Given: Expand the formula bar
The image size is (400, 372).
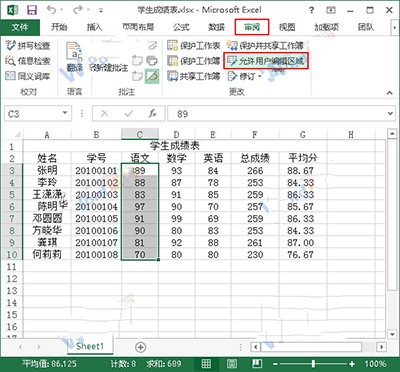Looking at the screenshot, I should [x=390, y=114].
